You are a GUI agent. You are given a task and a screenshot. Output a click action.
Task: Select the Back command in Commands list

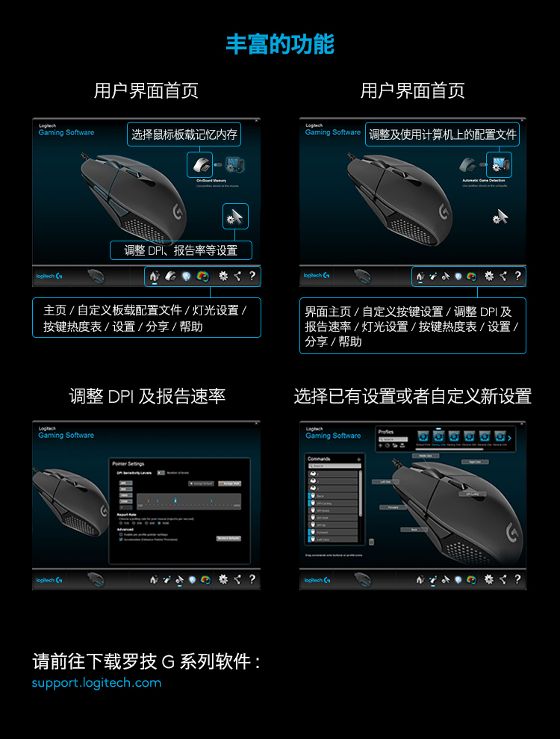pyautogui.click(x=332, y=496)
